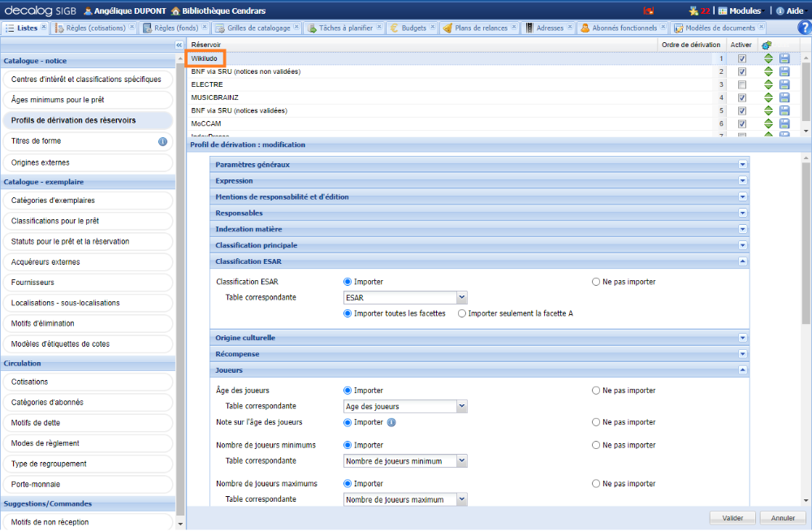Image resolution: width=812 pixels, height=531 pixels.
Task: Uncheck the MUSICBRAINZ Activer checkbox
Action: tap(741, 97)
